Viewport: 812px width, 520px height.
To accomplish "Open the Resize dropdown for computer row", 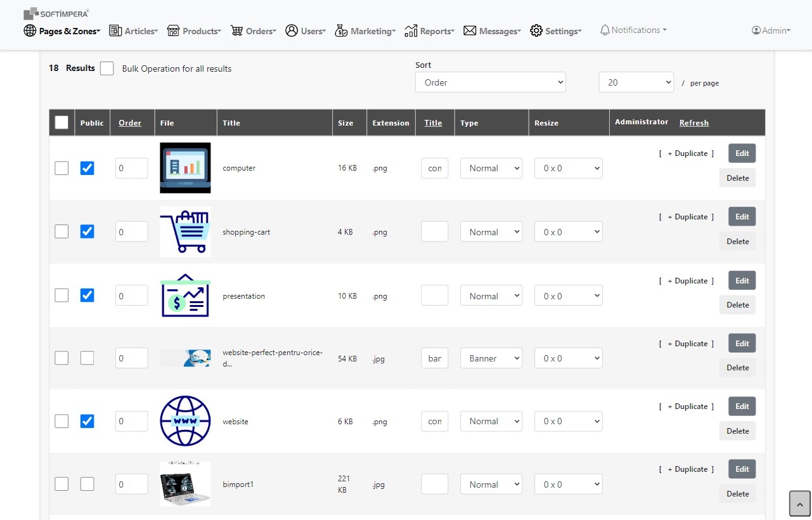I will 569,168.
